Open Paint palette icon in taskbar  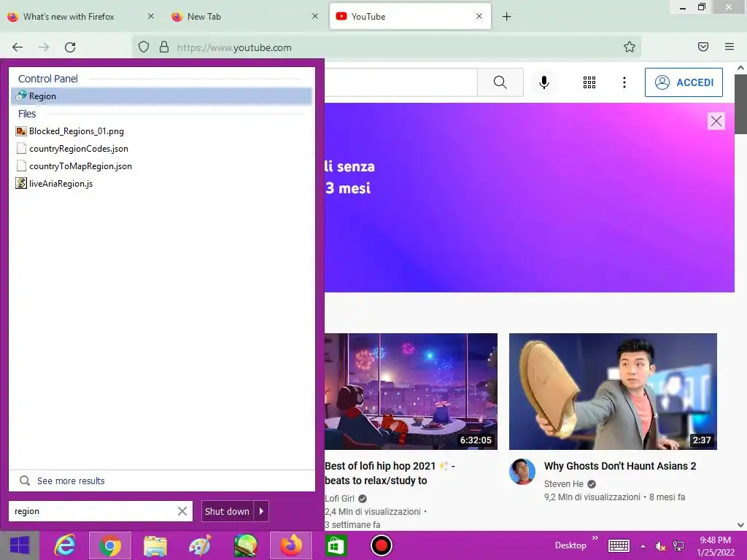click(x=200, y=545)
